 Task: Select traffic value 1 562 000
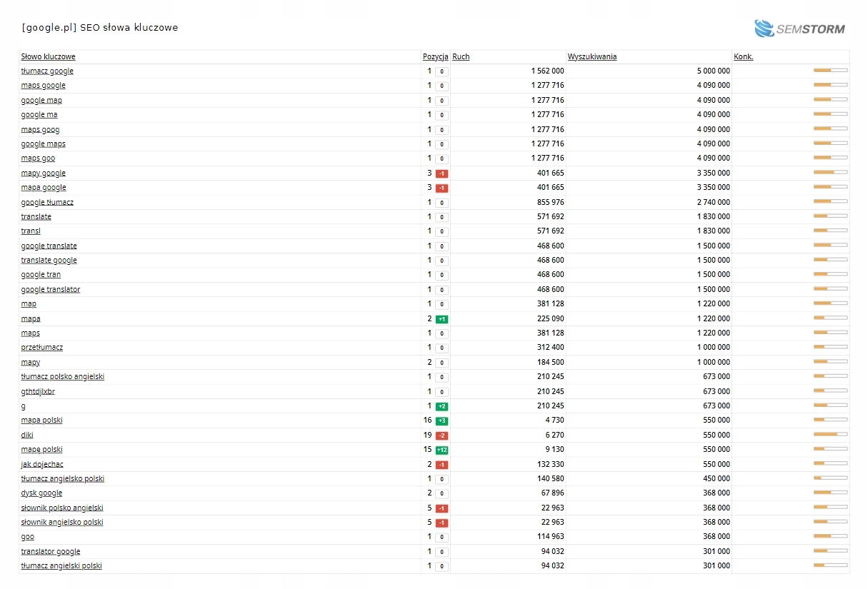pyautogui.click(x=547, y=71)
